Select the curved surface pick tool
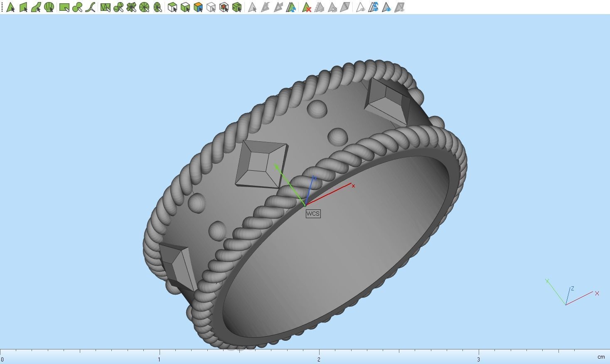 pyautogui.click(x=36, y=7)
